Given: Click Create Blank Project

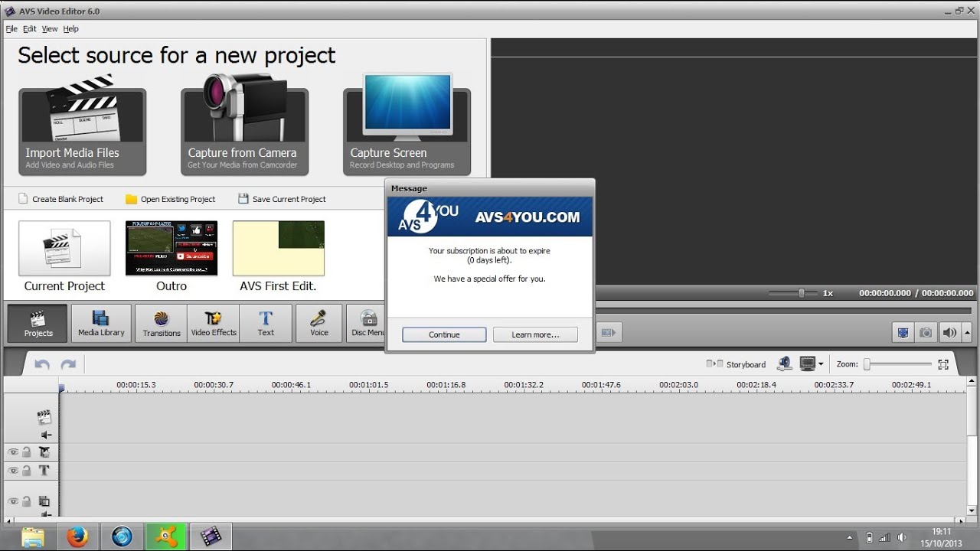Looking at the screenshot, I should 60,199.
